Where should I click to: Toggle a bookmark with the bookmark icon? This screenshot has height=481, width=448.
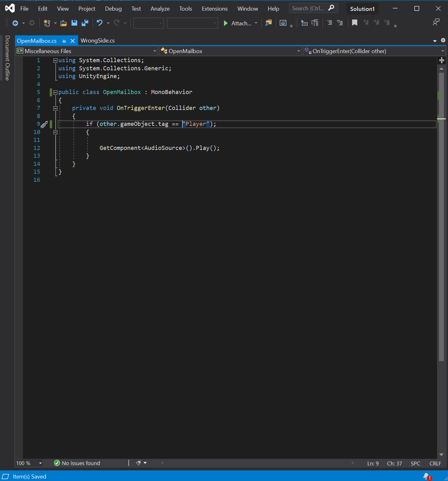pyautogui.click(x=355, y=23)
